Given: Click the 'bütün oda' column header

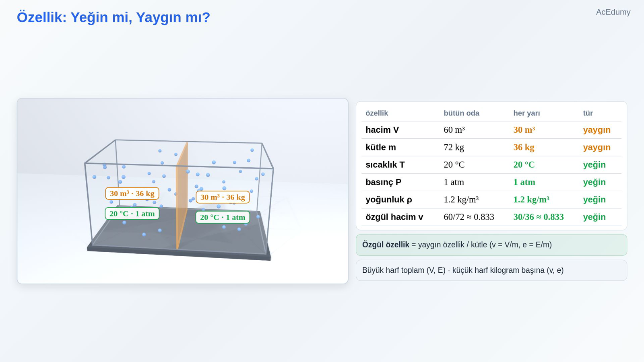Looking at the screenshot, I should click(461, 113).
